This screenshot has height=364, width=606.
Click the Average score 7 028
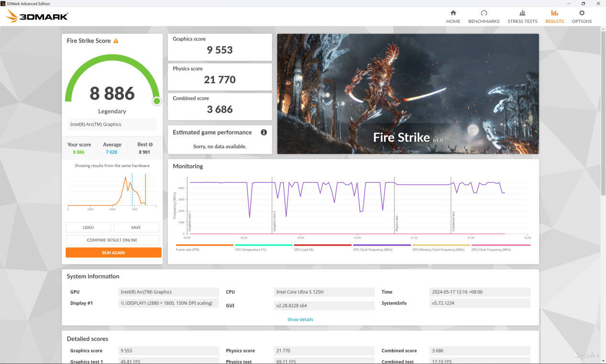[111, 152]
